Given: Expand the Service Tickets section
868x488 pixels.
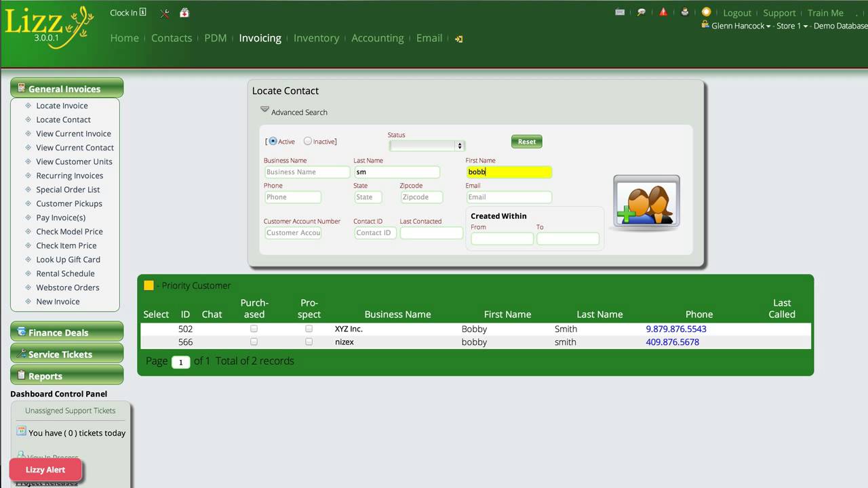Looking at the screenshot, I should tap(66, 353).
